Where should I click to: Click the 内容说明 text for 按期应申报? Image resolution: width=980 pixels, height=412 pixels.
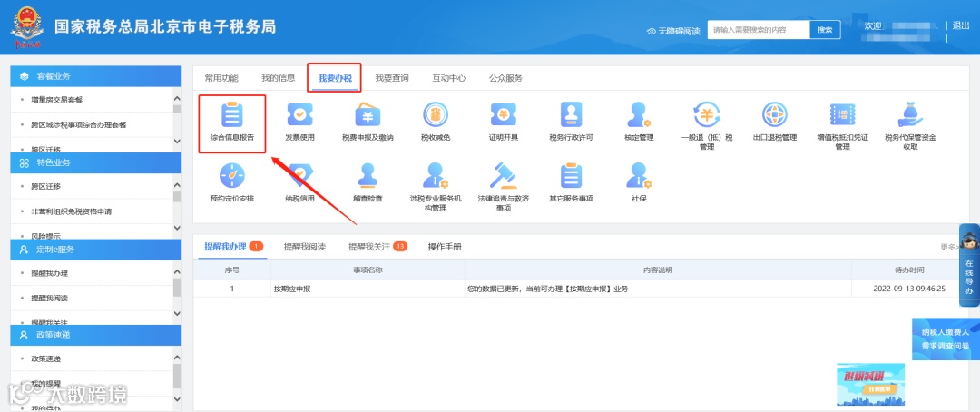[x=547, y=289]
